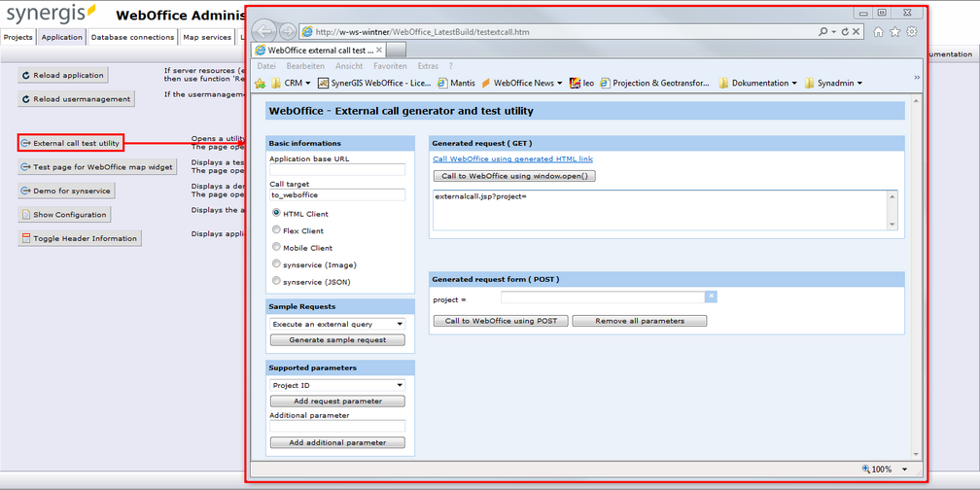980x490 pixels.
Task: Click the Show Configuration button
Action: (x=64, y=214)
